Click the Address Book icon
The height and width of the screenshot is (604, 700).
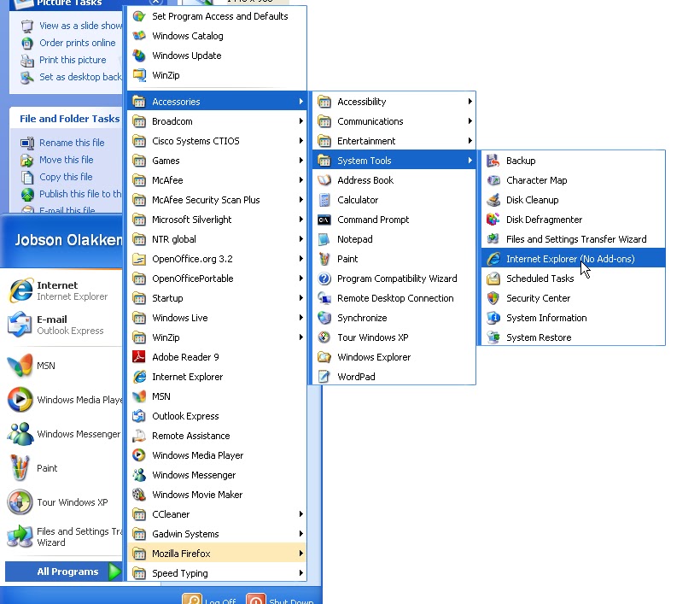click(324, 180)
